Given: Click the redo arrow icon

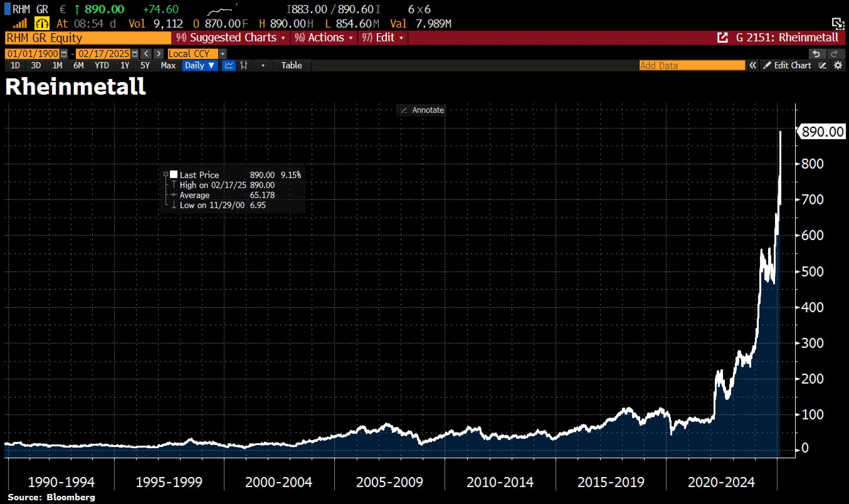Looking at the screenshot, I should tap(834, 54).
